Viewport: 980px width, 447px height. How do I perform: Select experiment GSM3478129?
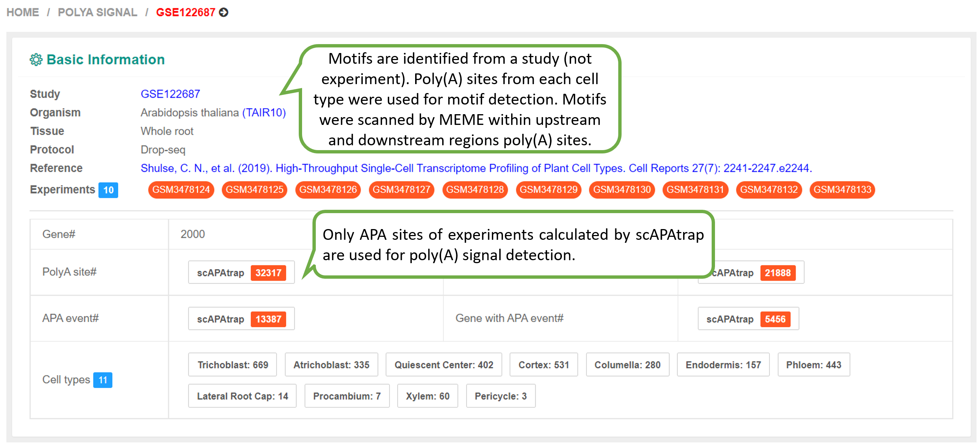549,189
